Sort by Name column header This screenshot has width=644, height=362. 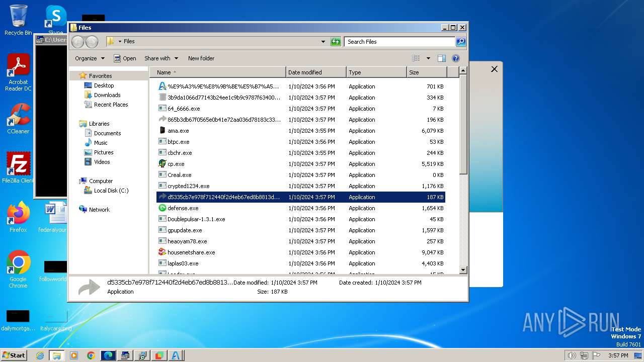click(217, 72)
